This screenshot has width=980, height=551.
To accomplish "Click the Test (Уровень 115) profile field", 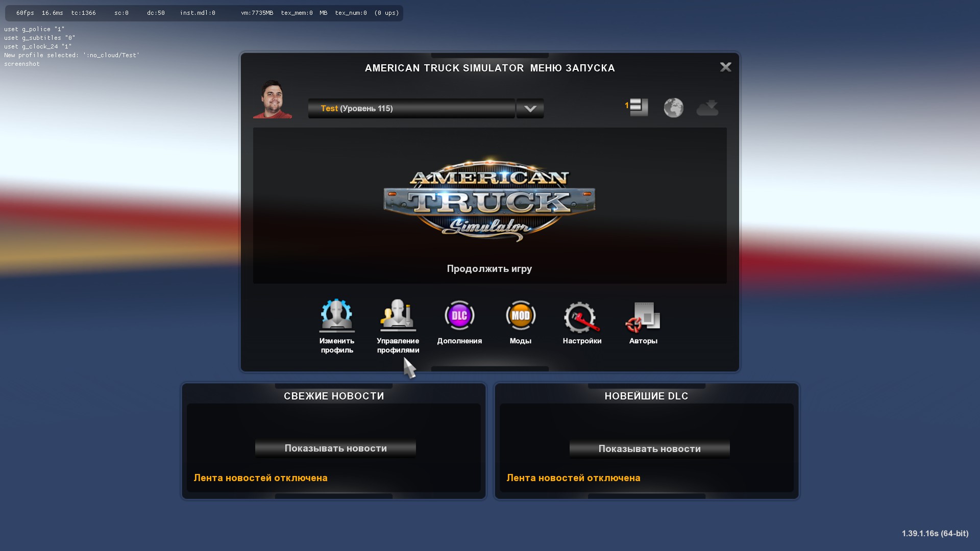I will pos(411,108).
